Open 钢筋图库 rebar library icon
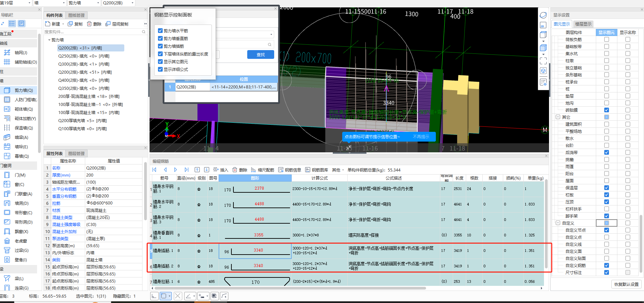 point(308,170)
